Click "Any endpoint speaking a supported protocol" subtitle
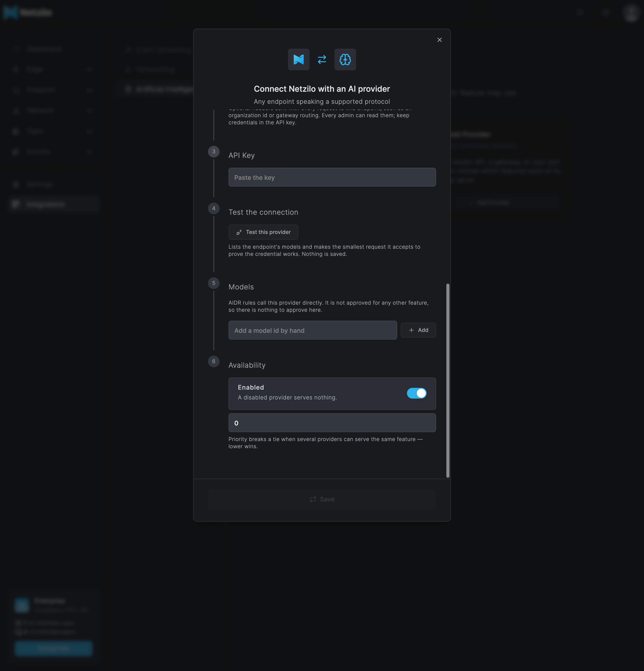The width and height of the screenshot is (644, 671). pyautogui.click(x=322, y=102)
